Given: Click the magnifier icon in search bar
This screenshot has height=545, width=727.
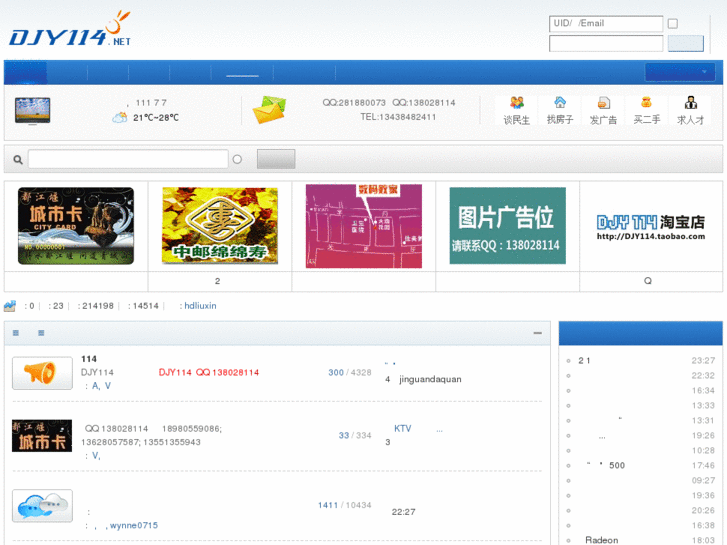Looking at the screenshot, I should (x=18, y=160).
